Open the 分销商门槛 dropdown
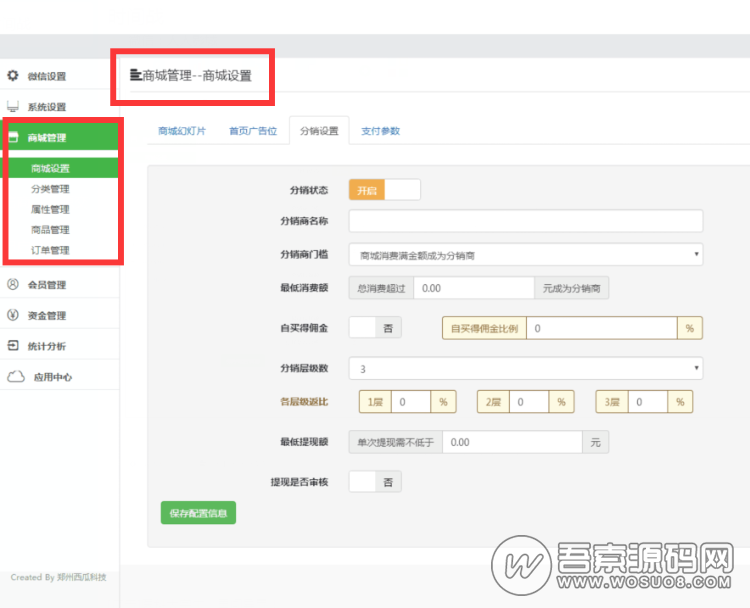This screenshot has height=608, width=750. (525, 256)
